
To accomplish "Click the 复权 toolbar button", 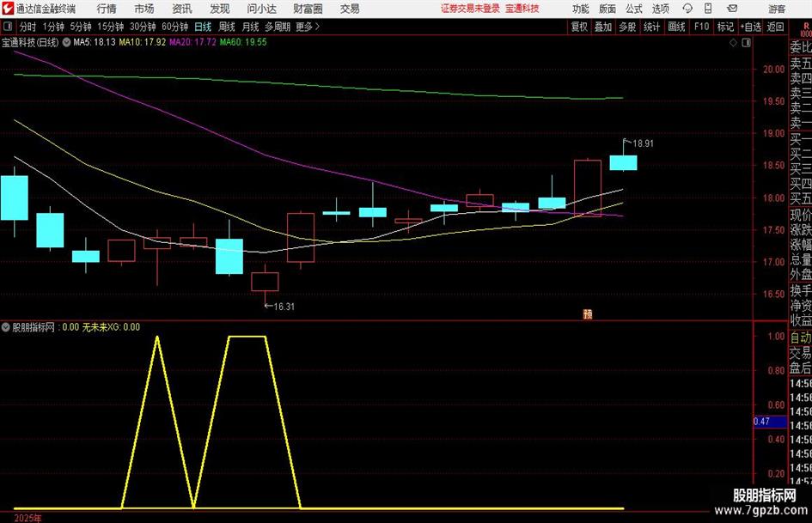I will tap(579, 27).
